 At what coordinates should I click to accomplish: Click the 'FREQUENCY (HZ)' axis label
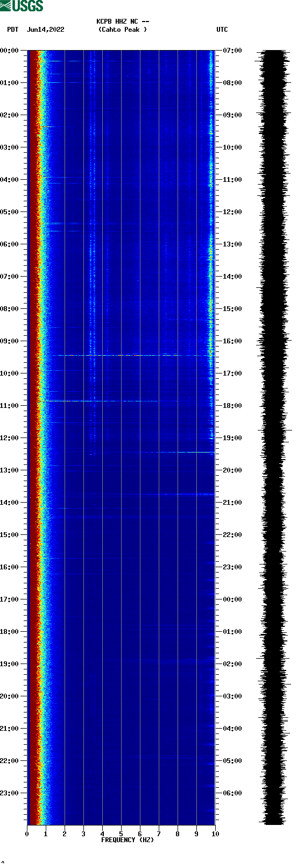(x=128, y=840)
